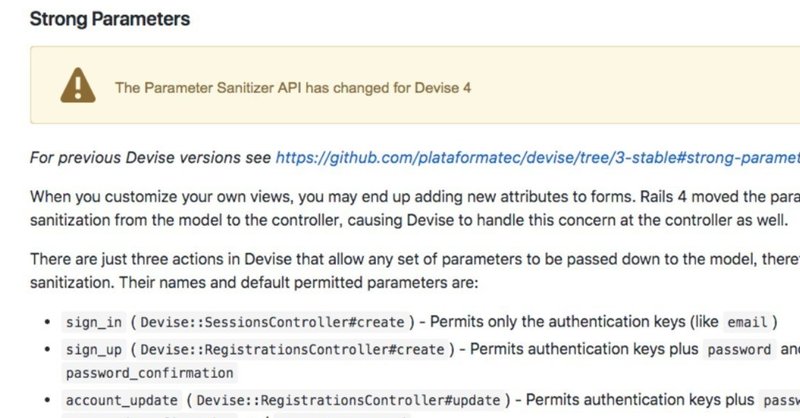Click the sign_in code label

pos(94,323)
